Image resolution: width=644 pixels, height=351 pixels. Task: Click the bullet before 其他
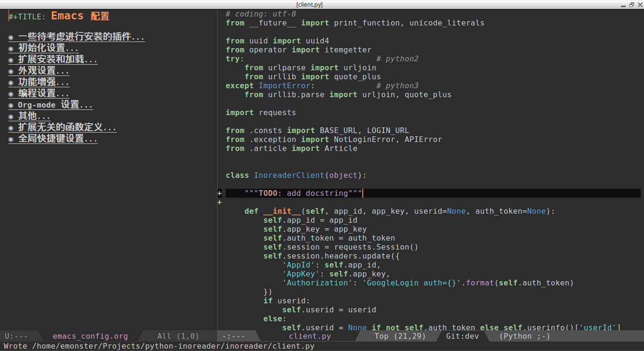pos(11,117)
